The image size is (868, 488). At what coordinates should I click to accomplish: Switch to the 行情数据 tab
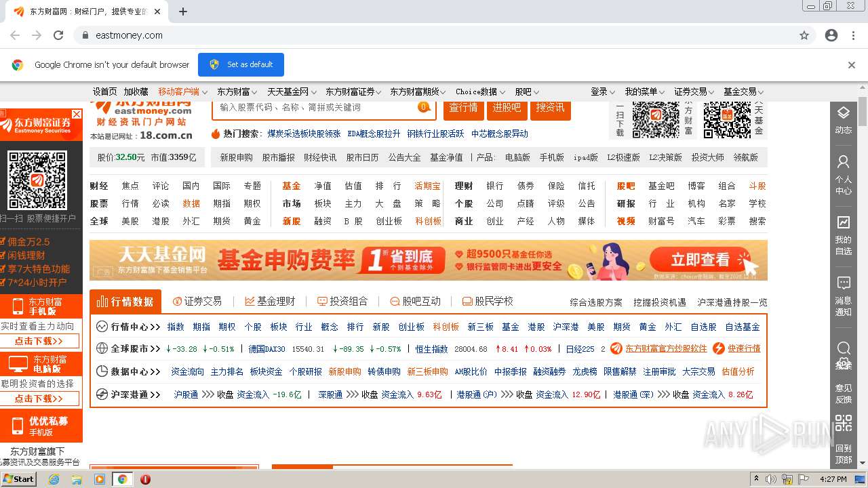125,302
